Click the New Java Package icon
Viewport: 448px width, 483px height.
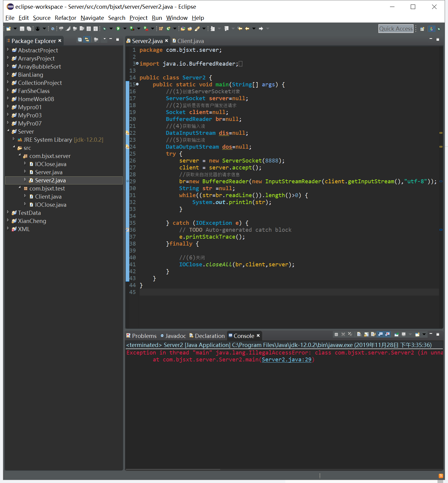pos(161,29)
